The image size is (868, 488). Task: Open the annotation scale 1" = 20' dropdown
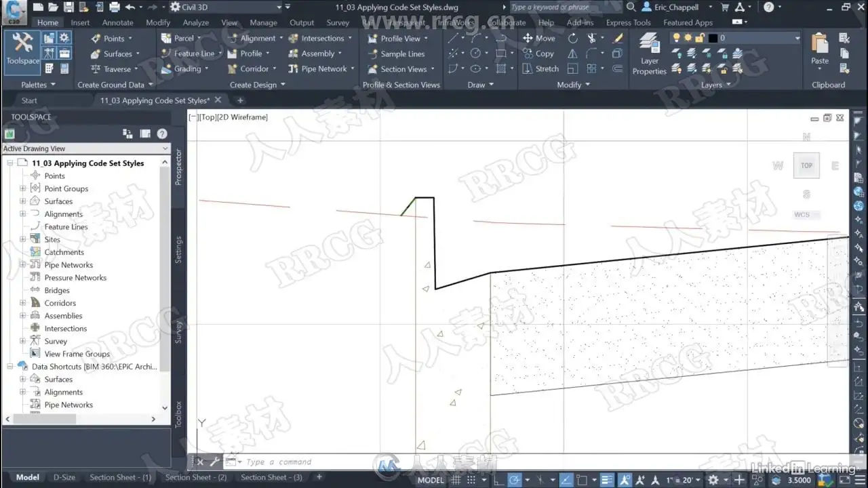682,480
